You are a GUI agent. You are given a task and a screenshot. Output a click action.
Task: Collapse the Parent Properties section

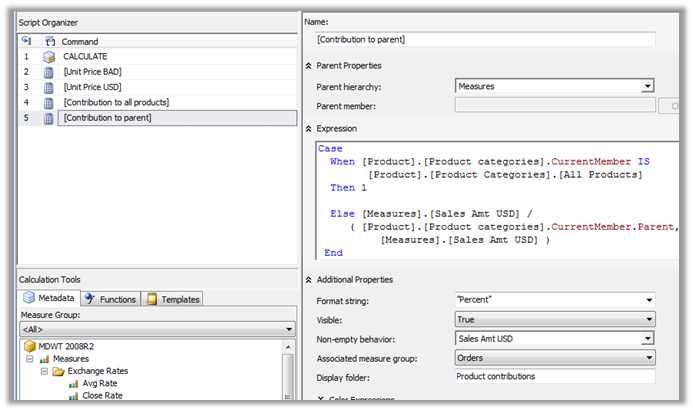[x=308, y=65]
